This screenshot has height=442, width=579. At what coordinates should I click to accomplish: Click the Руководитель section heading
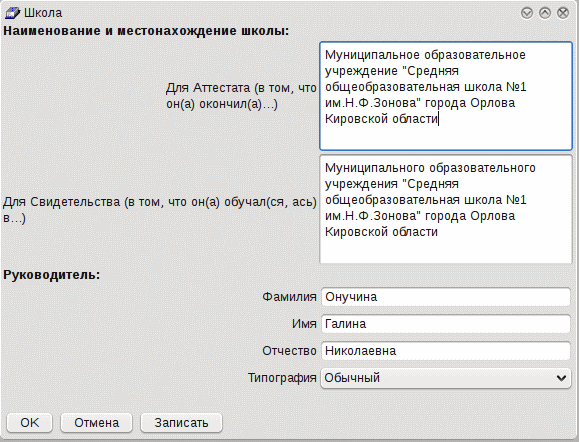(52, 275)
